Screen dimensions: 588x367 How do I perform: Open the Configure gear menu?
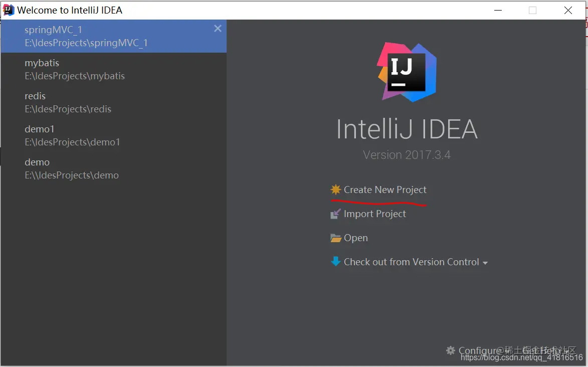[x=450, y=350]
